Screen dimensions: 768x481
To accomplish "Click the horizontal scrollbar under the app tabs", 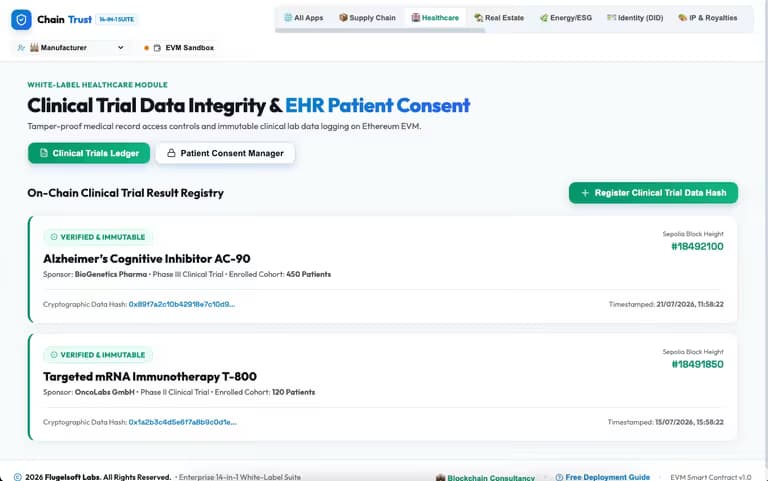I will [380, 30].
